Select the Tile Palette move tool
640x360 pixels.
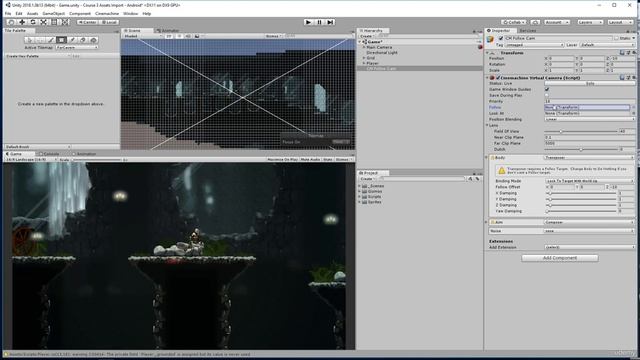click(40, 40)
